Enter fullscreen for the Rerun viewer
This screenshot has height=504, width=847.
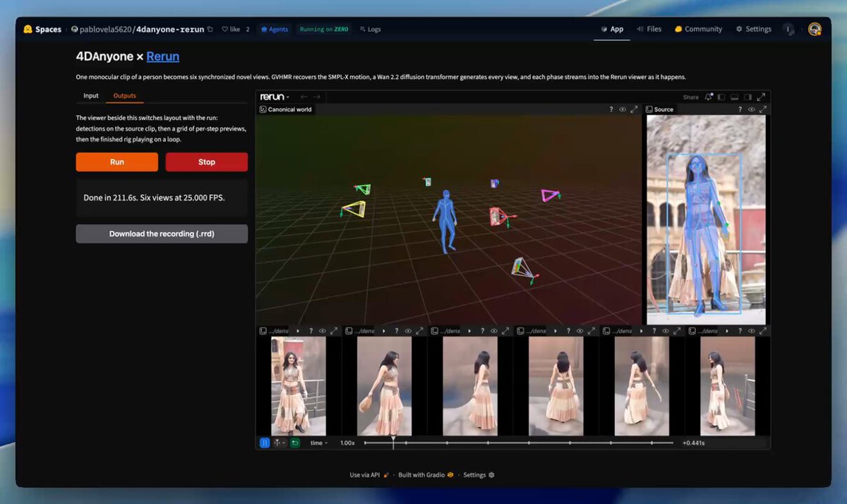(x=761, y=97)
